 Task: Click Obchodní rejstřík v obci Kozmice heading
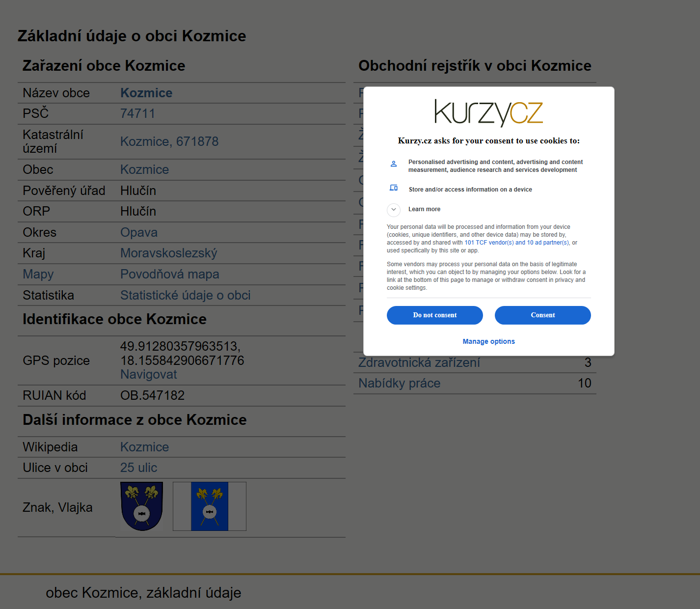click(x=475, y=66)
